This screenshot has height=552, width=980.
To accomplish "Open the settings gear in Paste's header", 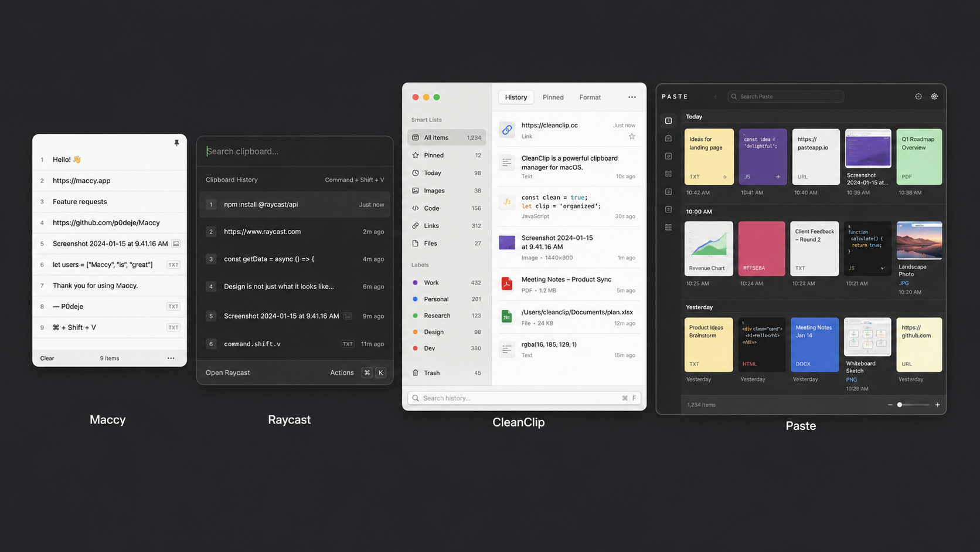I will click(934, 97).
